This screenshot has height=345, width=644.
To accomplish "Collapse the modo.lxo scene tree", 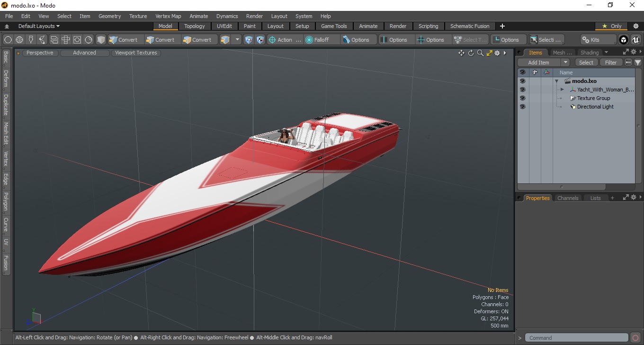I will 557,81.
